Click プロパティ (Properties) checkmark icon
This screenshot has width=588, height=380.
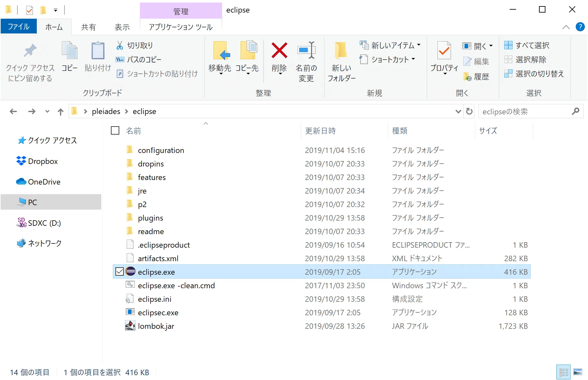coord(444,51)
